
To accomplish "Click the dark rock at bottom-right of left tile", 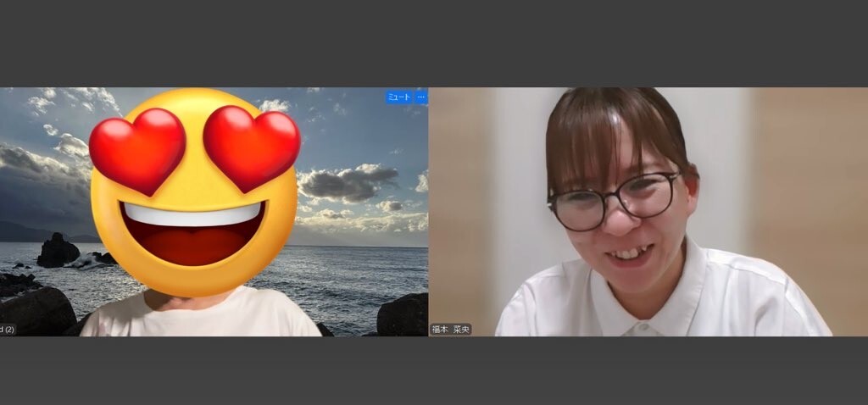I will coord(402,315).
